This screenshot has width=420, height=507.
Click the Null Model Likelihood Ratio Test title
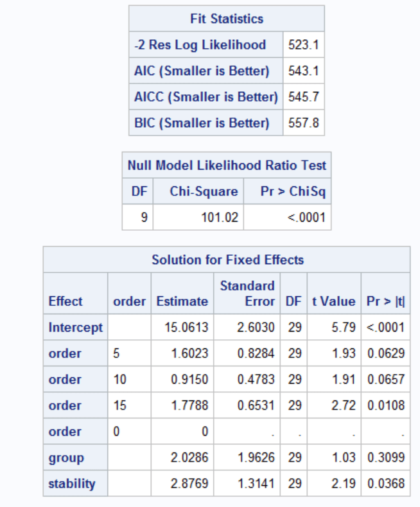[x=227, y=165]
